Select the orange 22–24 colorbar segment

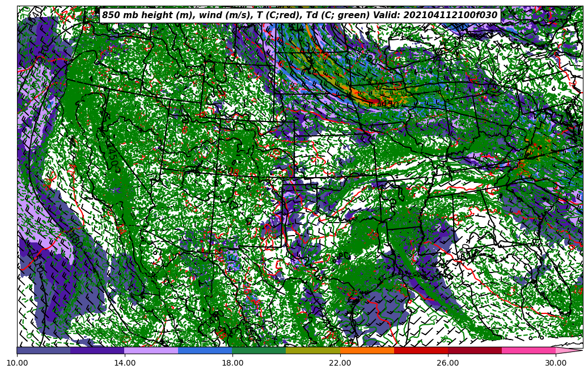click(367, 350)
